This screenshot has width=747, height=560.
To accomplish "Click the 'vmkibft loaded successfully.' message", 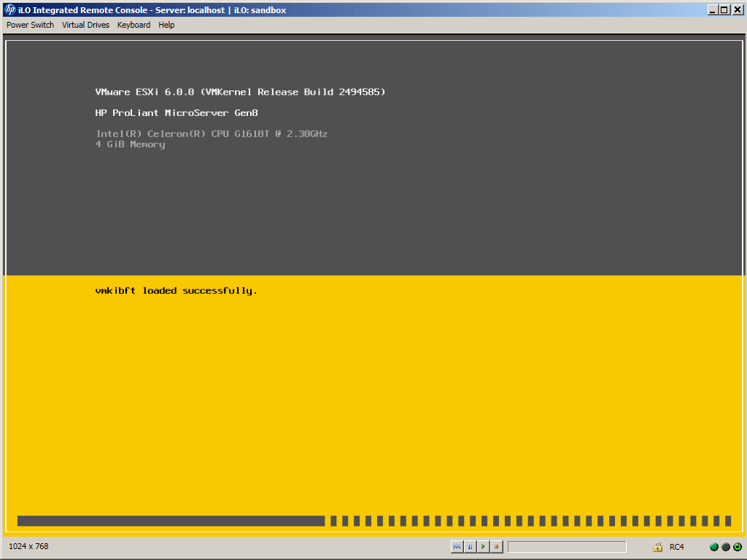I will [x=177, y=291].
